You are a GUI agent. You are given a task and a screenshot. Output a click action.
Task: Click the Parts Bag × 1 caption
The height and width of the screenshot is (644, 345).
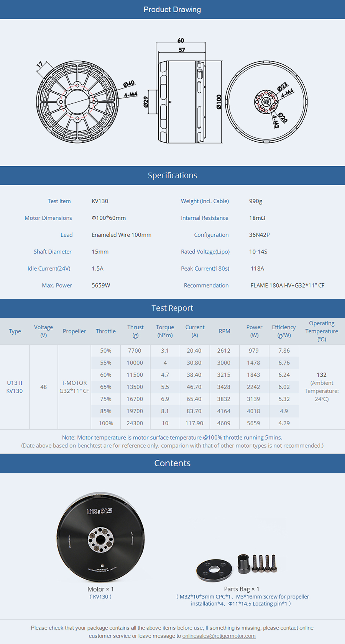pyautogui.click(x=242, y=589)
